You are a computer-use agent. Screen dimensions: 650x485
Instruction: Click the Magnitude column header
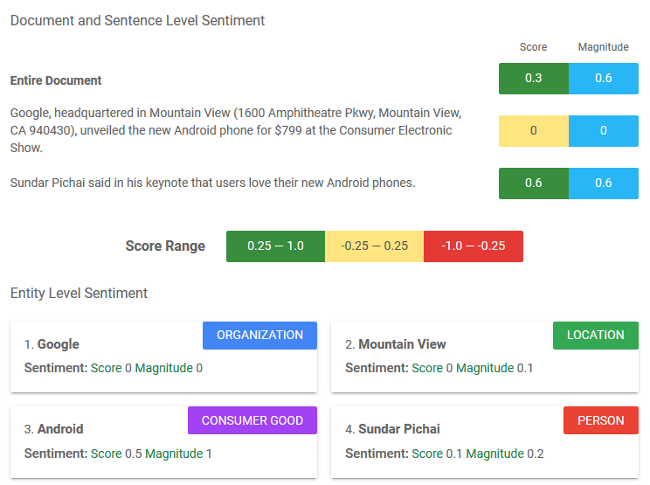pos(603,47)
